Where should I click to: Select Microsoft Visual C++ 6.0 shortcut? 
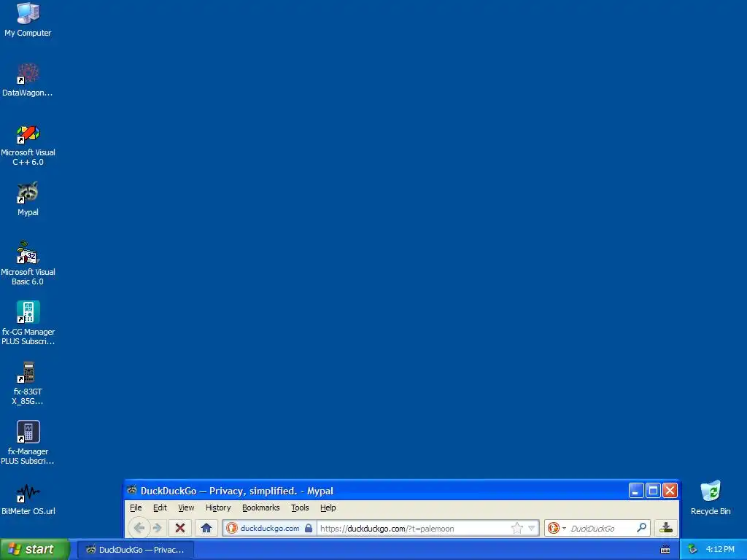[x=28, y=145]
